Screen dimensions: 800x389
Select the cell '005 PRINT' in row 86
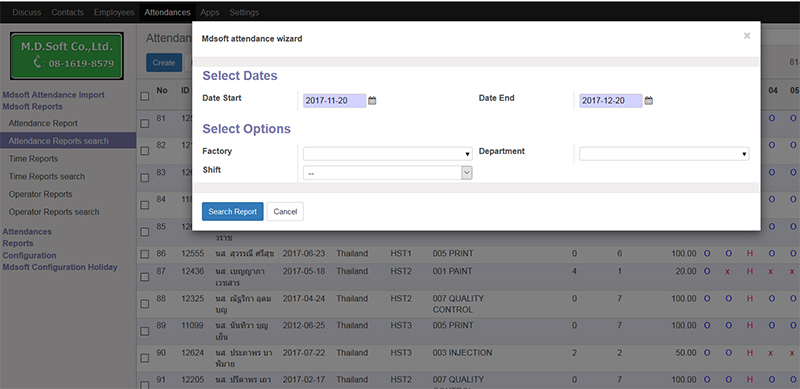click(x=453, y=254)
